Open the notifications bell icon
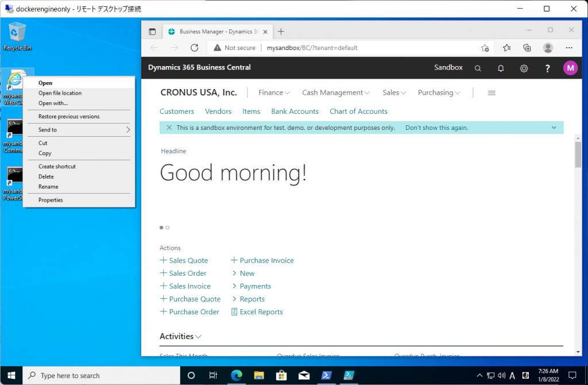Screen dimensions: 588x385 [501, 68]
